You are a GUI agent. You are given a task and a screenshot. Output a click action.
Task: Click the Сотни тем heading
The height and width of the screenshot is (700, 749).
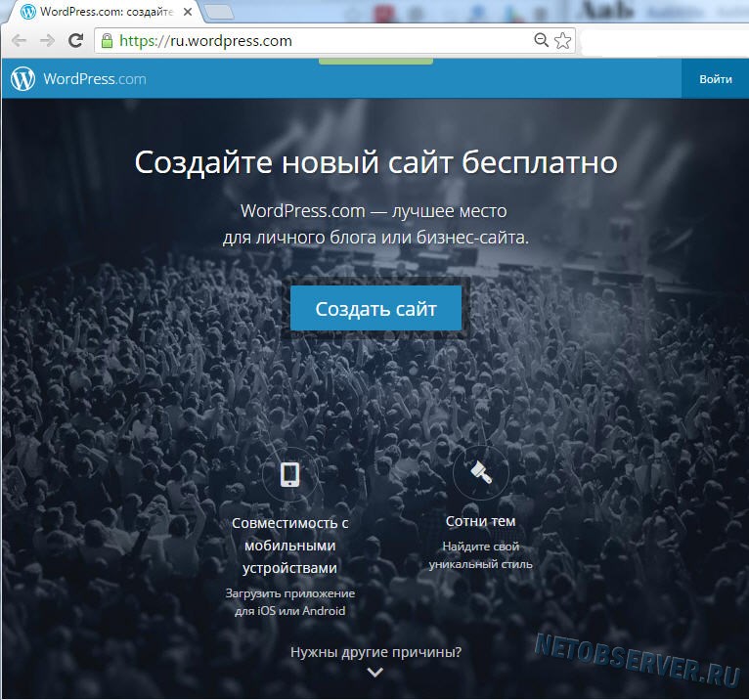pos(480,521)
